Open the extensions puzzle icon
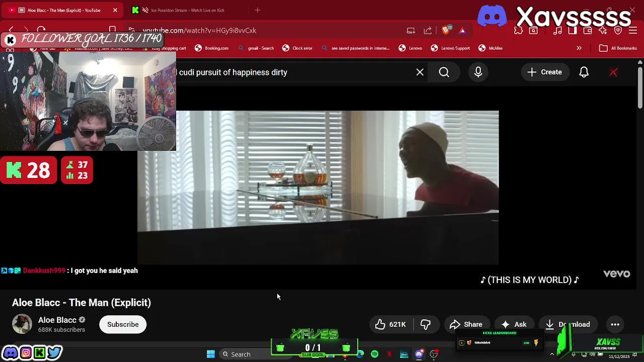Screen dimensions: 644x362 (518, 30)
